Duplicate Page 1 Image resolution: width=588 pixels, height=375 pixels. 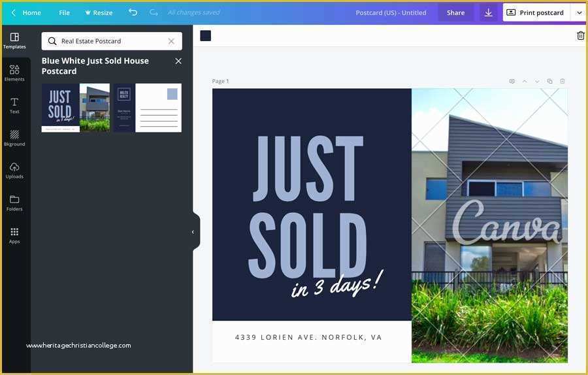(x=549, y=82)
